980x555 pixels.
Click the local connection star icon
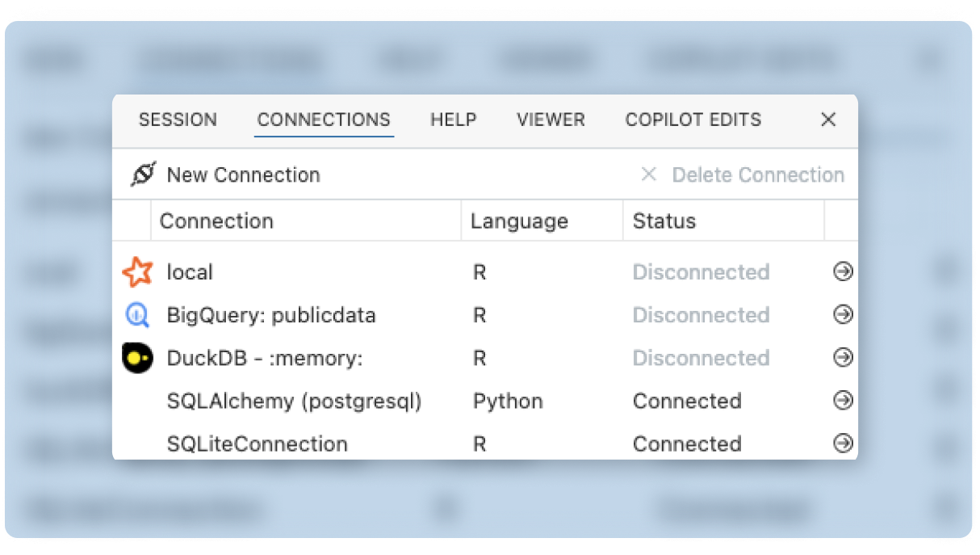tap(137, 272)
